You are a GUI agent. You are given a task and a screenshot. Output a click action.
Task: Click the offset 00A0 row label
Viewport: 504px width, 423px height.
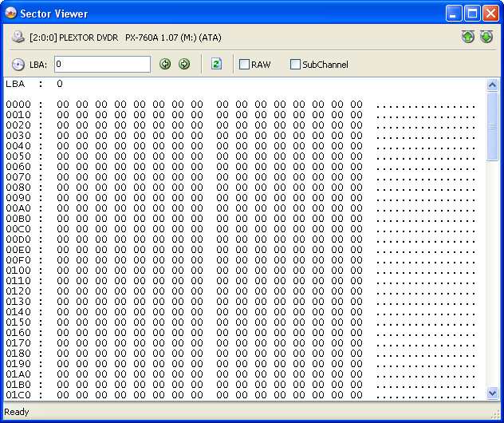tap(18, 208)
